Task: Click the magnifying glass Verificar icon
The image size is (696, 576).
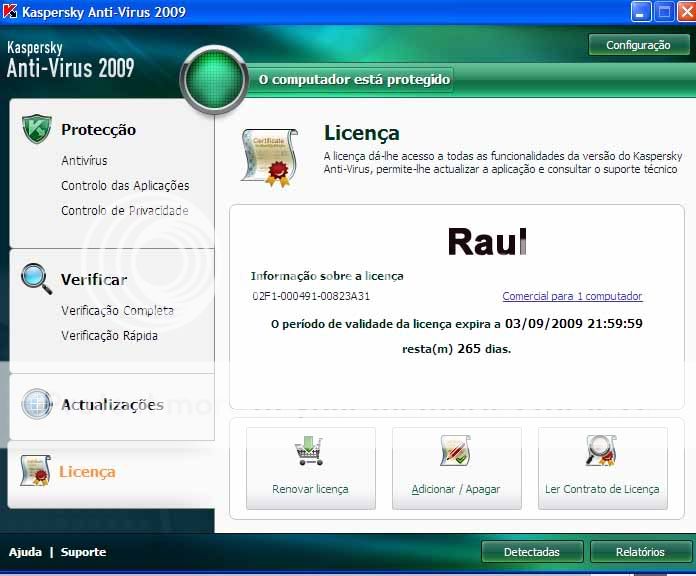Action: pyautogui.click(x=37, y=279)
